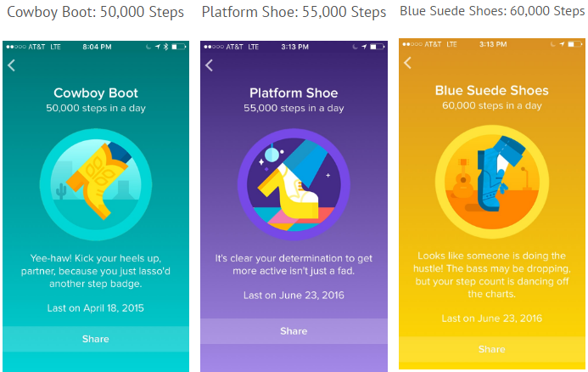The height and width of the screenshot is (372, 588).
Task: Share the Cowboy Boot badge
Action: click(96, 339)
